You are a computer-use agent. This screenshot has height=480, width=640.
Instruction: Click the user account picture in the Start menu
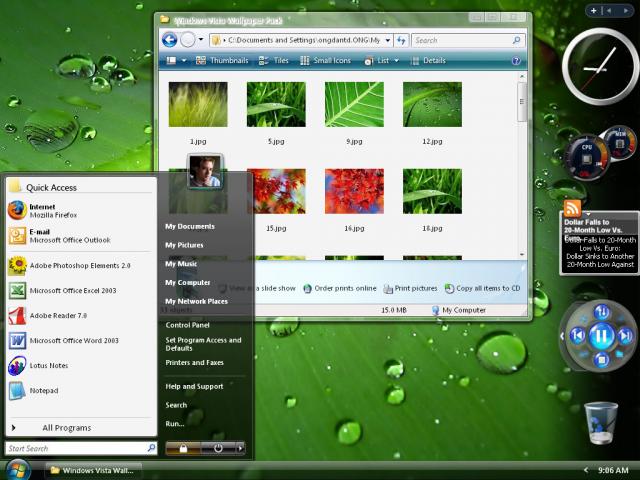click(x=205, y=171)
